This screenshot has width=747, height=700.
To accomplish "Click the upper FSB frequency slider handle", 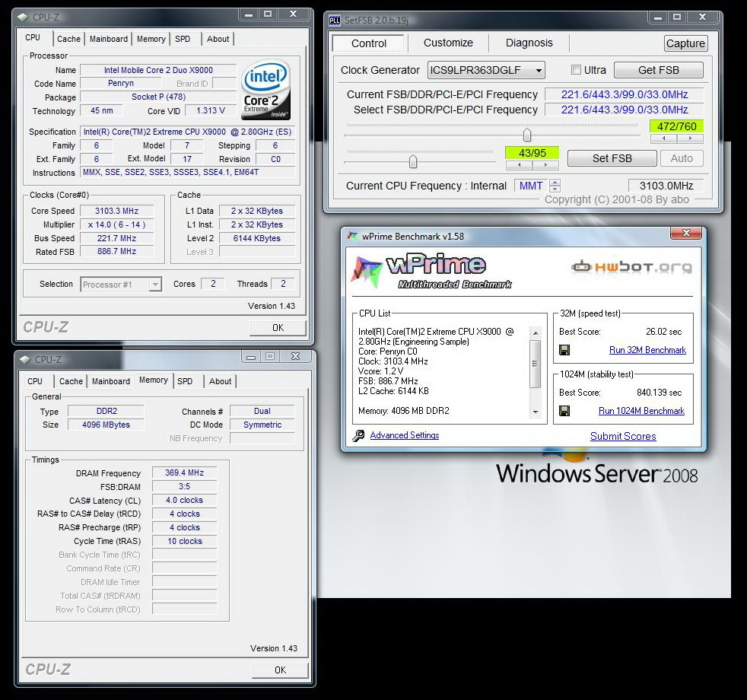I will click(526, 135).
